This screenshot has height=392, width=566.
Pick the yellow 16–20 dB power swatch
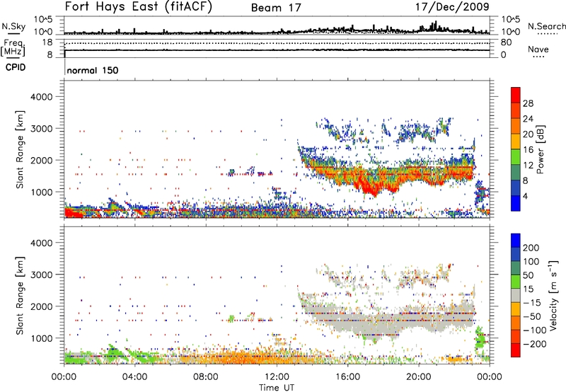tap(516, 142)
